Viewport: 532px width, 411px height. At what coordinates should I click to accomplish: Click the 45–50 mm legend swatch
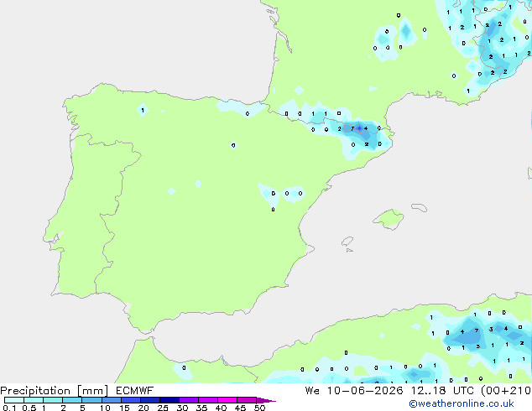point(247,400)
